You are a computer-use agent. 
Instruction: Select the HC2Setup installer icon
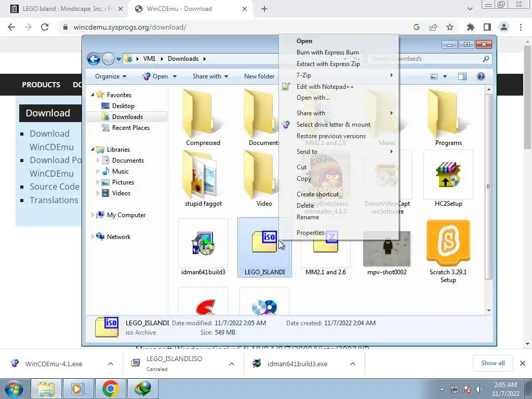tap(448, 175)
